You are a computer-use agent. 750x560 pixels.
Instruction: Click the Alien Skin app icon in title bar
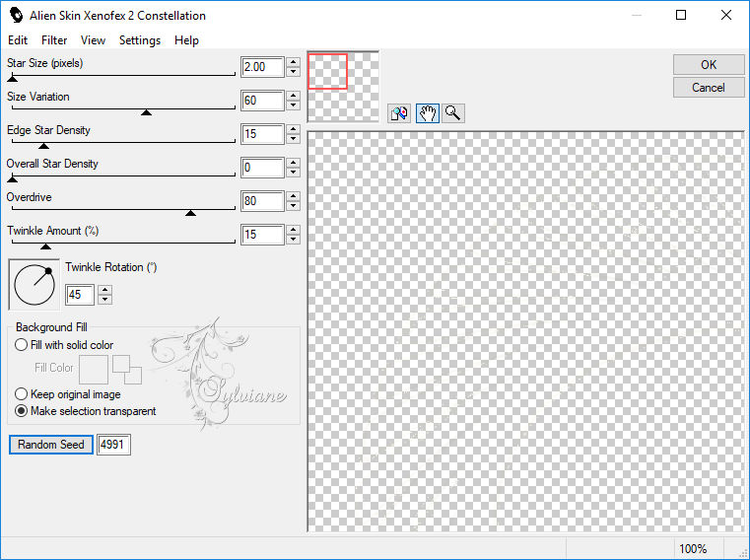pyautogui.click(x=16, y=16)
